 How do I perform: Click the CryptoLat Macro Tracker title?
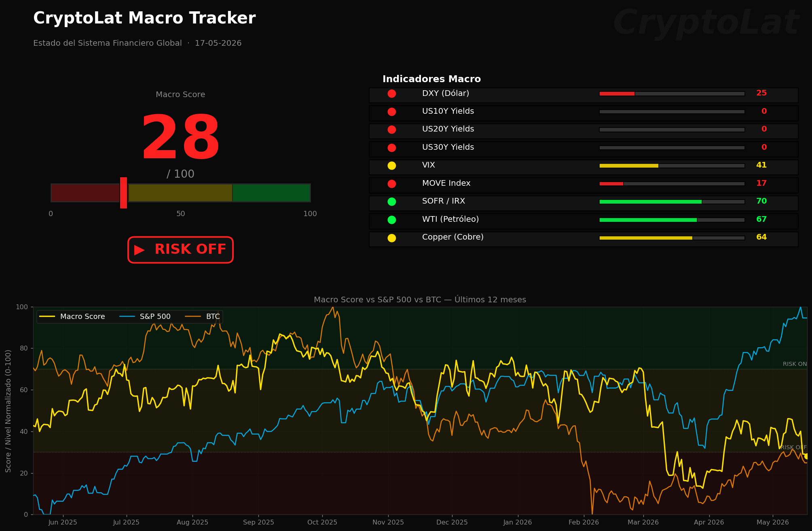144,19
